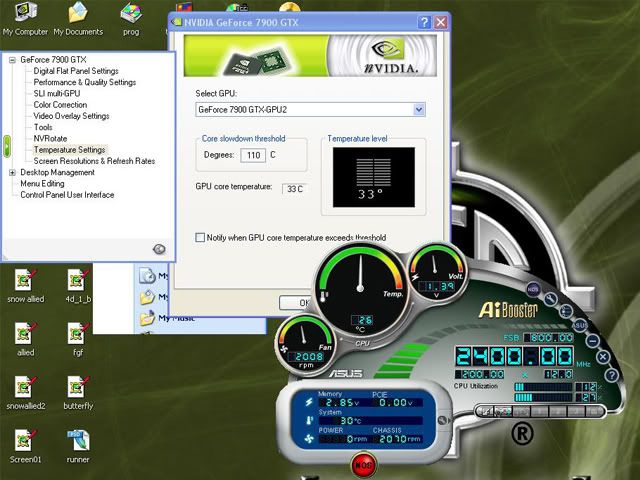Viewport: 640px width, 480px height.
Task: Open My Music folder in background window
Action: point(167,318)
